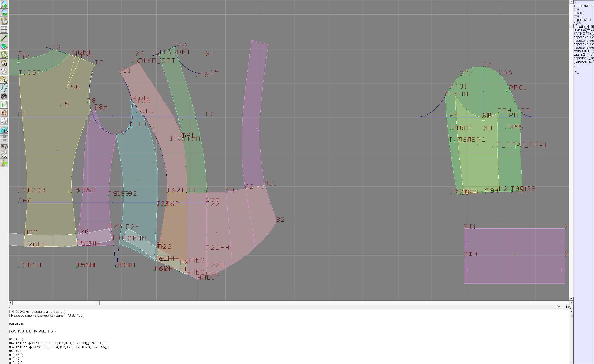
Task: Click the ALG algorithm document icon
Action: (x=4, y=155)
